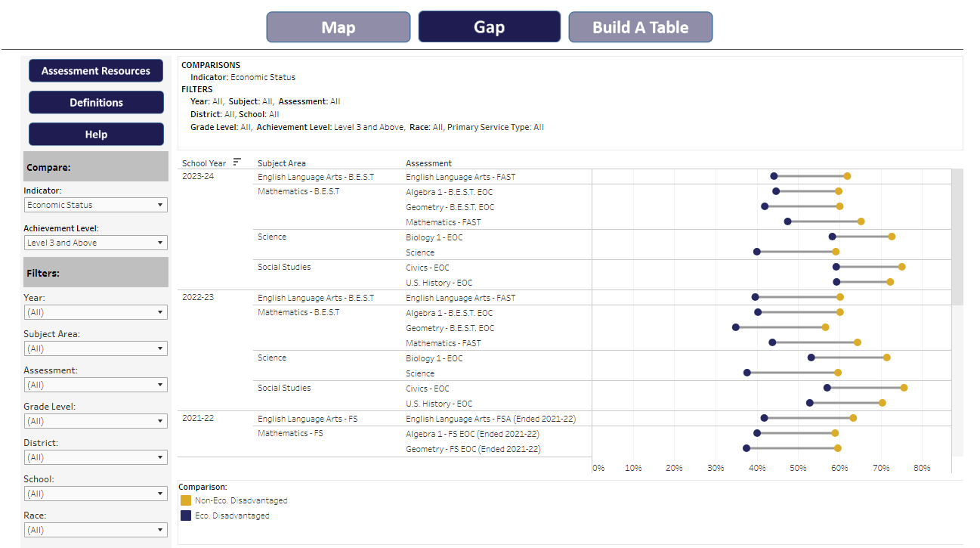
Task: Click the sort icon beside School Year
Action: pyautogui.click(x=237, y=162)
